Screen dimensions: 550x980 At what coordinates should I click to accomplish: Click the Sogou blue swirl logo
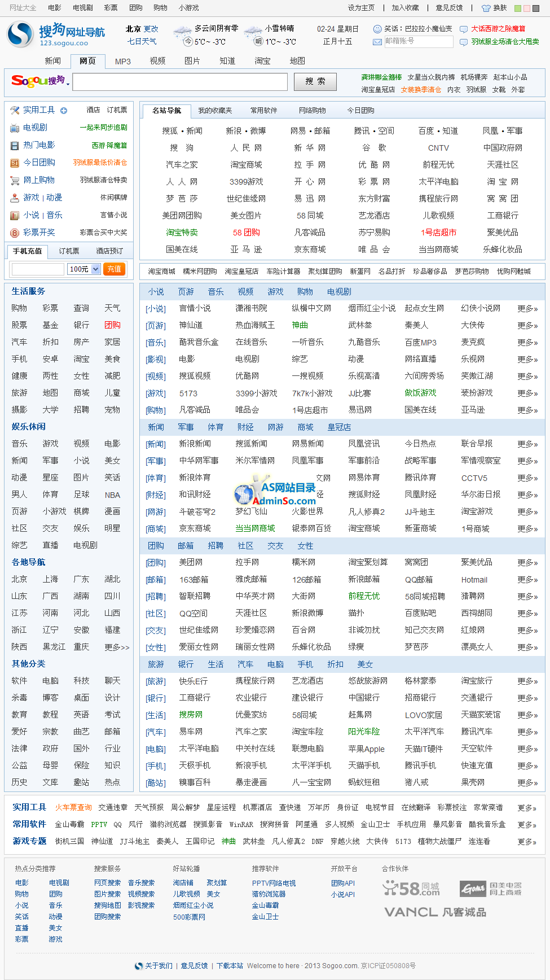click(20, 34)
